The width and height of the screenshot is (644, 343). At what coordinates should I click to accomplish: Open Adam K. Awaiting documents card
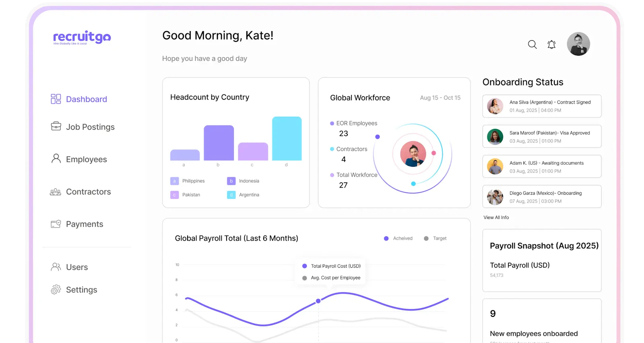(542, 166)
